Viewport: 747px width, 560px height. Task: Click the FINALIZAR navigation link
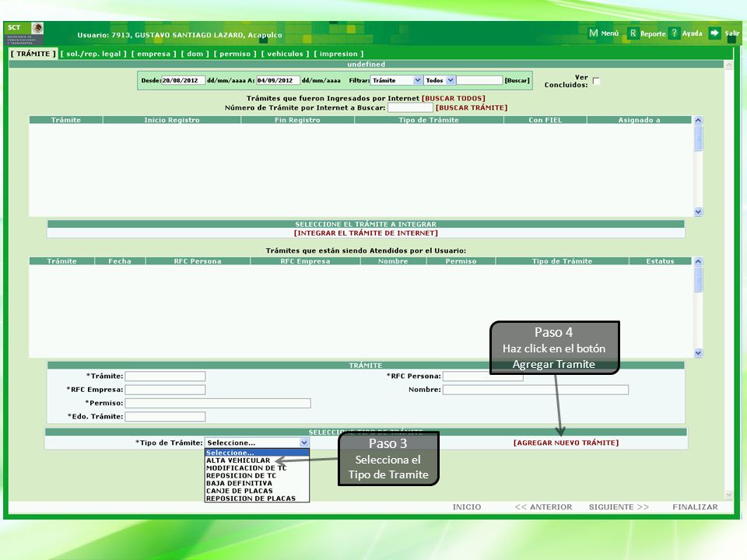coord(695,507)
